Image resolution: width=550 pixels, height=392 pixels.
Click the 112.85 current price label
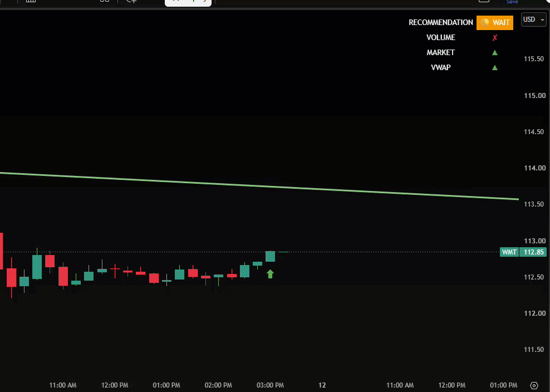click(x=533, y=252)
